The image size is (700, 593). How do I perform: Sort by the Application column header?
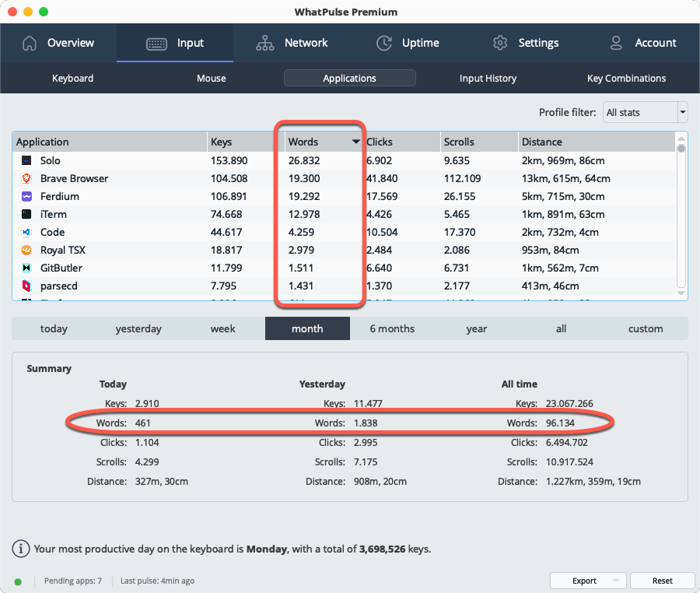(x=110, y=142)
